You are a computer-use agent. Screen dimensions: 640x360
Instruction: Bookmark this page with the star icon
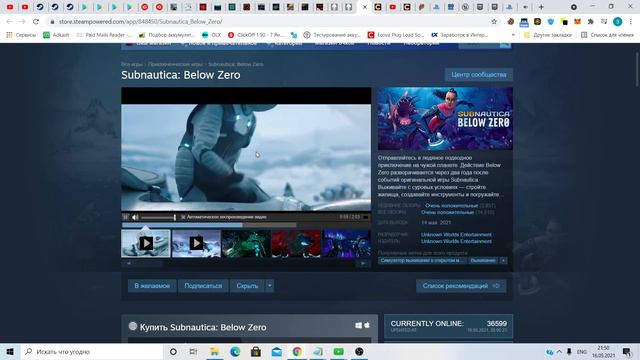(x=494, y=22)
